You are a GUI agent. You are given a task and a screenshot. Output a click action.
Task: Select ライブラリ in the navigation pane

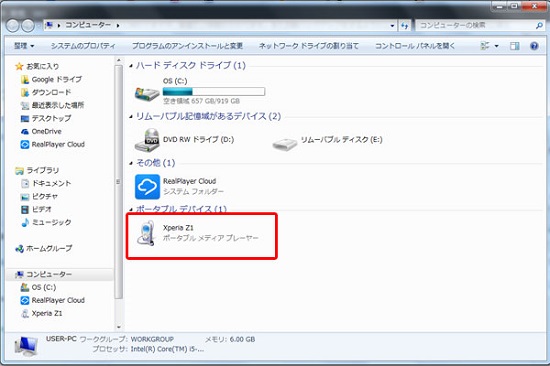pyautogui.click(x=37, y=170)
